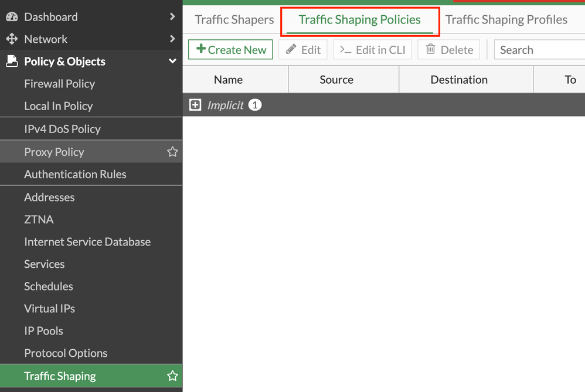
Task: Click into the Search field
Action: click(x=539, y=50)
